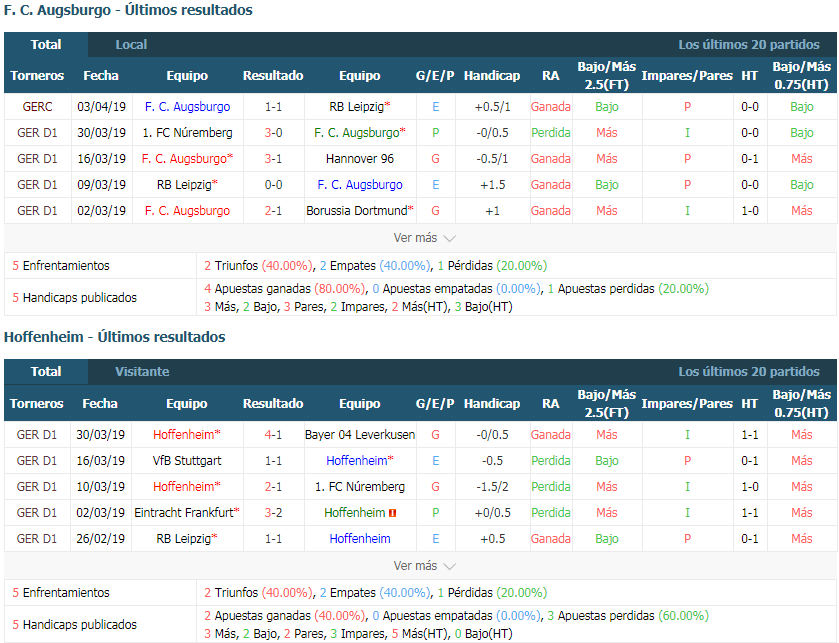The image size is (839, 643).
Task: Click the Handicap header in Augsburgo table
Action: coord(492,75)
